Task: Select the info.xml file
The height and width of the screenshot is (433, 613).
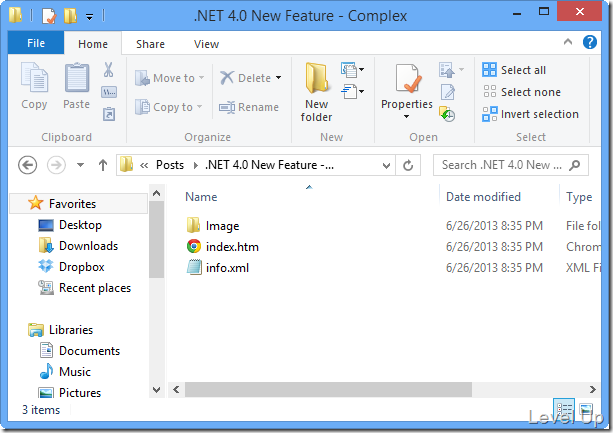Action: pyautogui.click(x=217, y=268)
